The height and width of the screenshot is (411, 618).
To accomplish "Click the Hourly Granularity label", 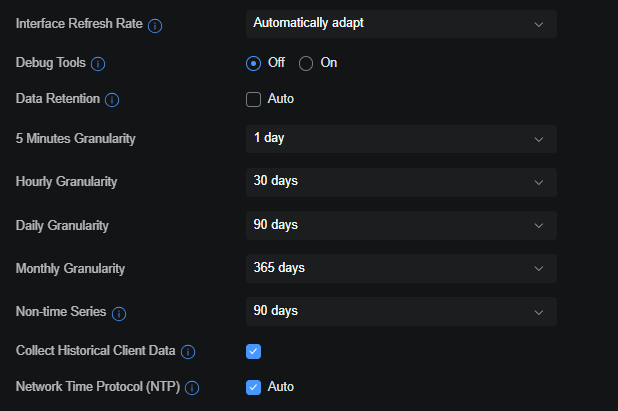I will 67,182.
